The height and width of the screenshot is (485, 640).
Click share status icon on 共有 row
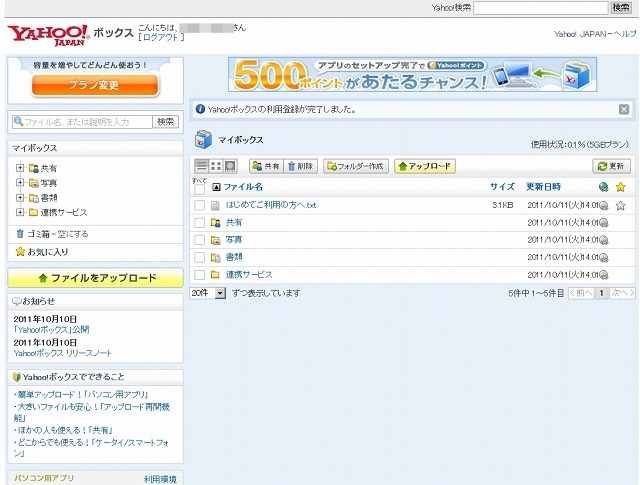coord(604,223)
